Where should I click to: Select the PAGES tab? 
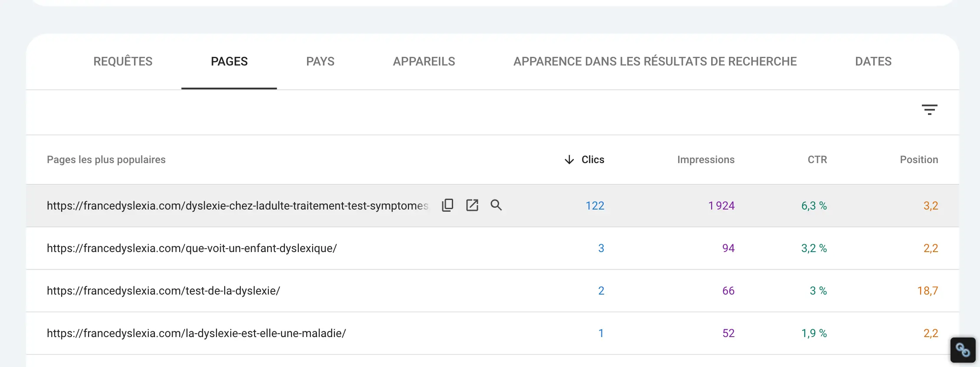click(229, 62)
